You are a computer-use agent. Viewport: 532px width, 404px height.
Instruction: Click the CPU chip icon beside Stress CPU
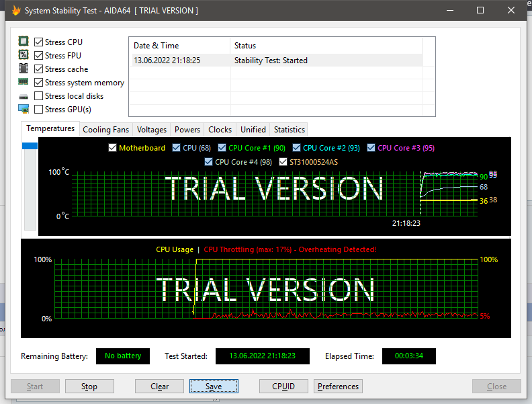[x=24, y=42]
